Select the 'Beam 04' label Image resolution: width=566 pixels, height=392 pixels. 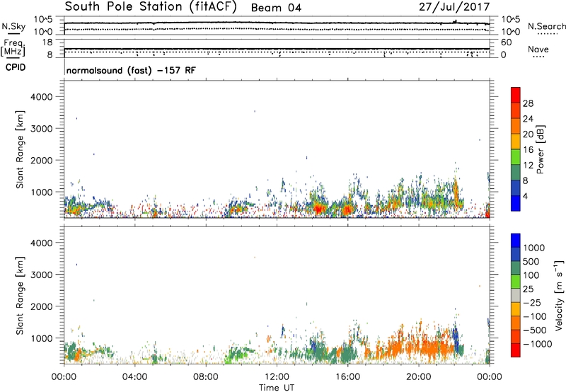click(x=276, y=8)
